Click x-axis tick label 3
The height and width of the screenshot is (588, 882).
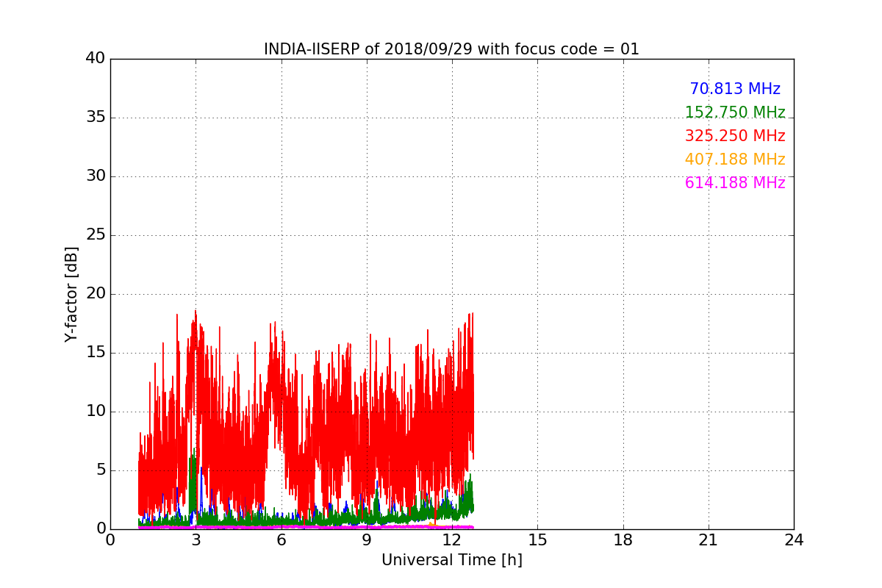pos(196,540)
